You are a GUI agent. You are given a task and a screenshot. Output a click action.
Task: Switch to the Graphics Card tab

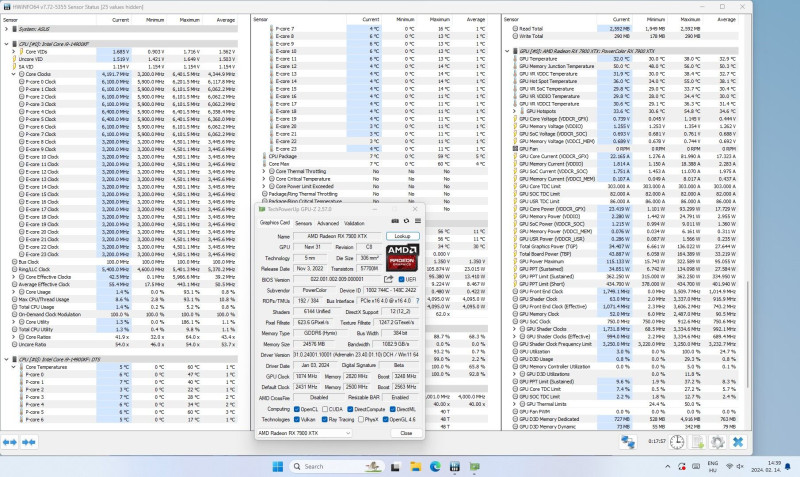274,222
